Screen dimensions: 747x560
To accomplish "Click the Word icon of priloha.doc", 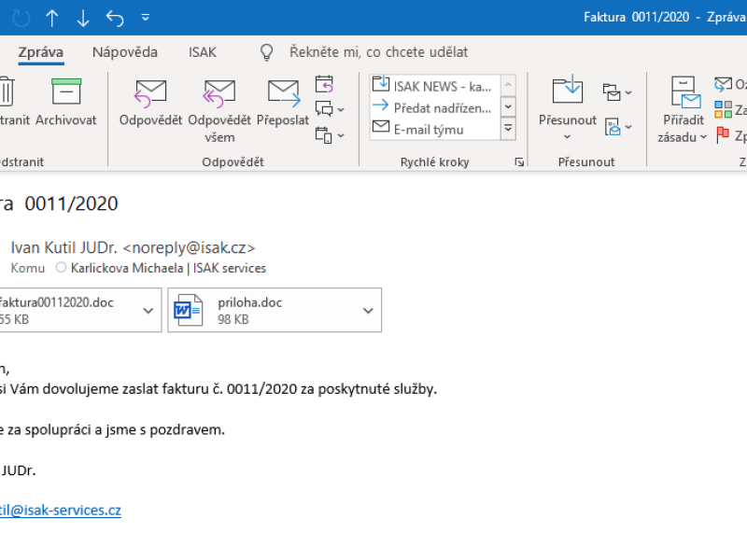I will 188,310.
